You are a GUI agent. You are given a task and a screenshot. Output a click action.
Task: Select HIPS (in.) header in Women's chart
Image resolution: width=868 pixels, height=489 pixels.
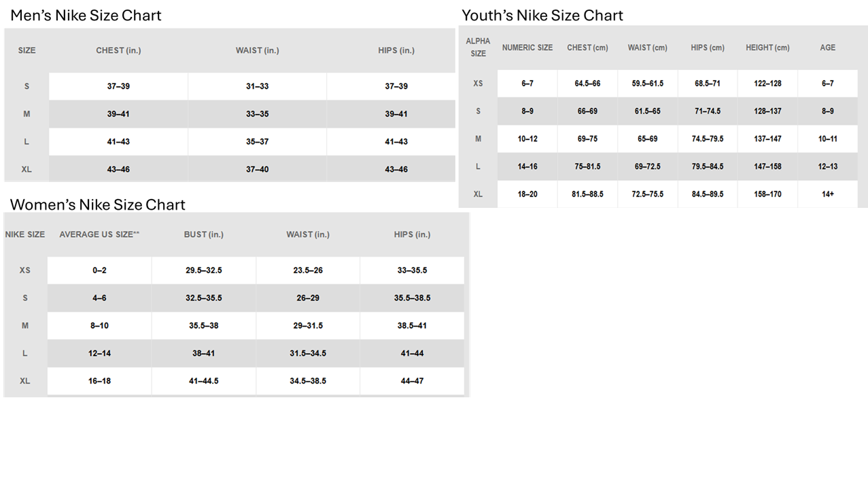(x=412, y=234)
